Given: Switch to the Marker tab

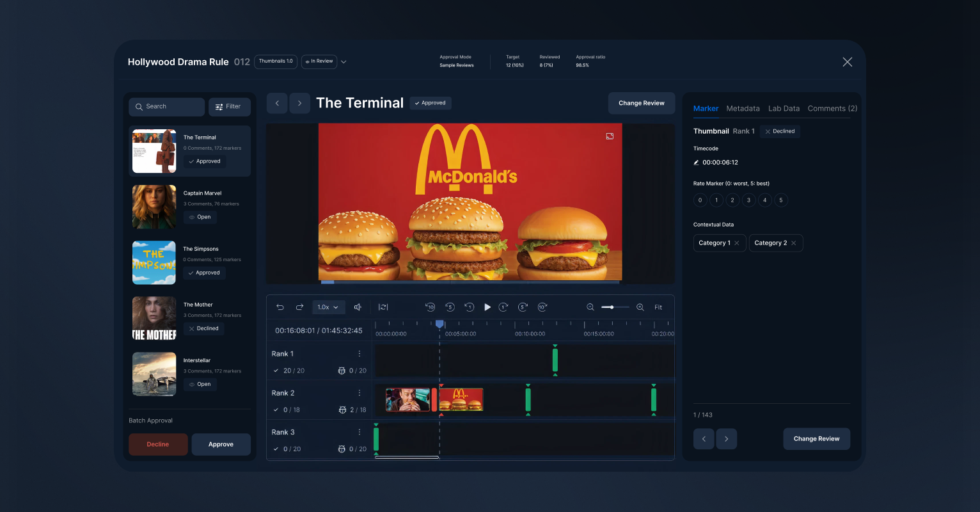Looking at the screenshot, I should [706, 109].
